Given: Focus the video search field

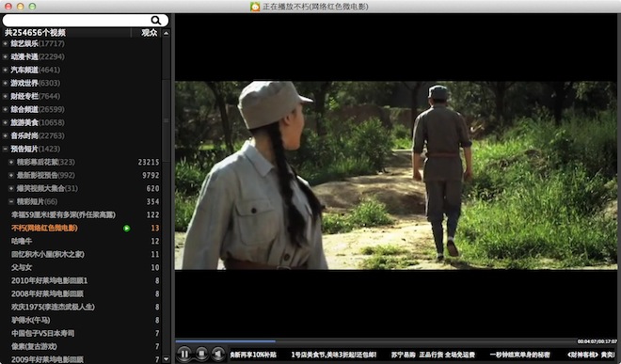Looking at the screenshot, I should [x=85, y=20].
